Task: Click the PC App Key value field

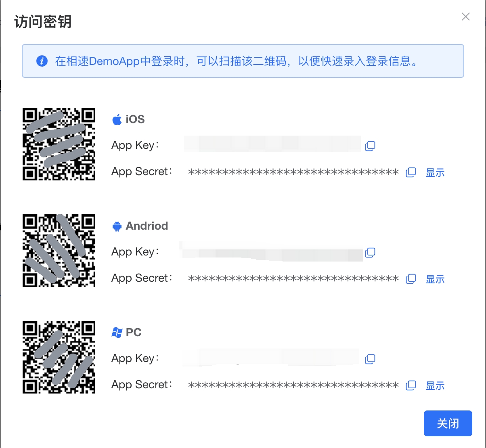Action: [x=271, y=357]
